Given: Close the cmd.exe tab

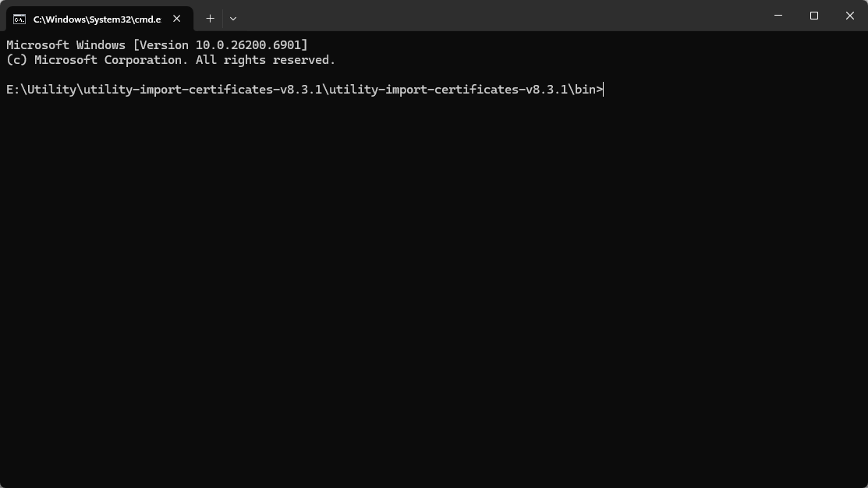Looking at the screenshot, I should [176, 19].
